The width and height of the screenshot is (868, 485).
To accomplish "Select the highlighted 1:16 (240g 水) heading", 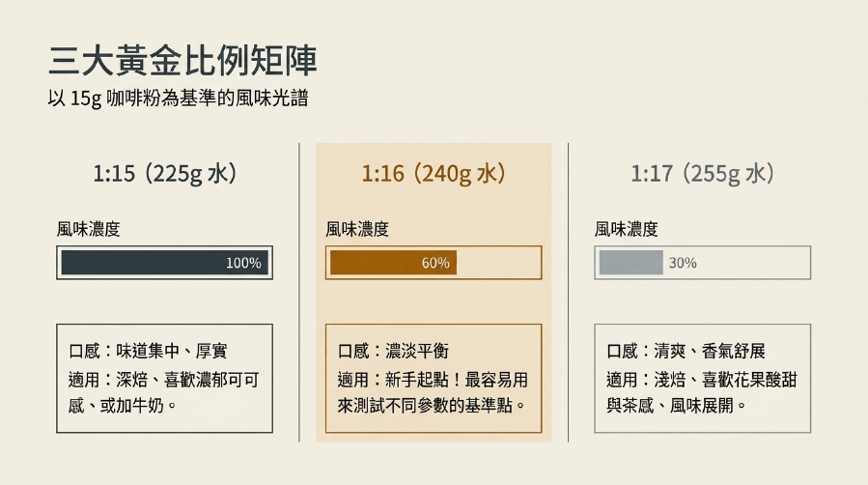I will pyautogui.click(x=434, y=174).
